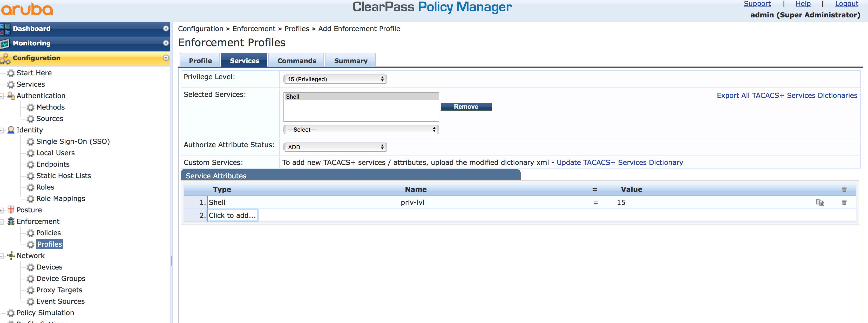The width and height of the screenshot is (868, 323).
Task: Switch to the Commands tab
Action: pos(296,60)
